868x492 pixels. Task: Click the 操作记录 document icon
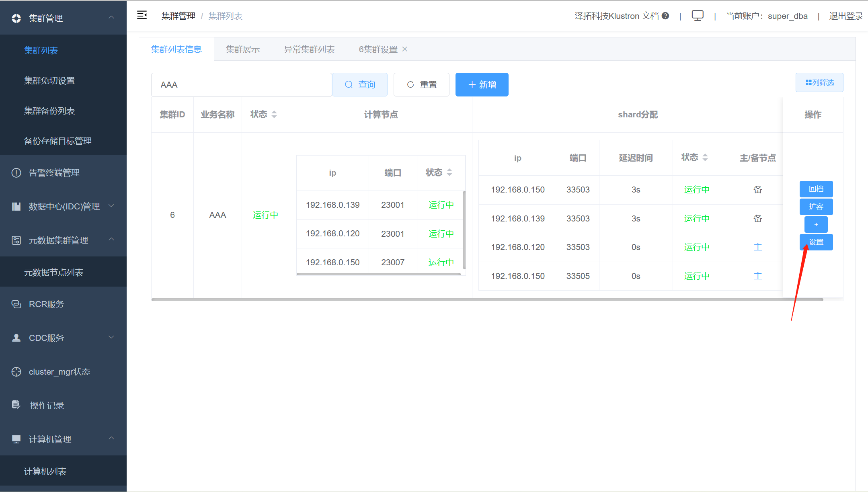16,405
